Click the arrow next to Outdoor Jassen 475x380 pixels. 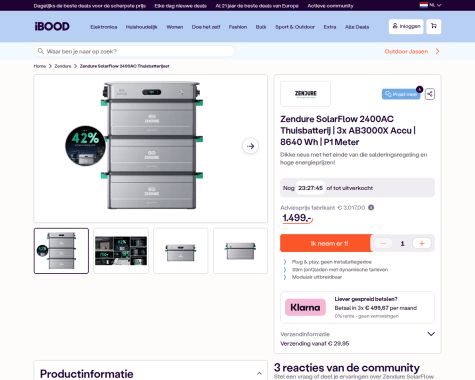(437, 51)
